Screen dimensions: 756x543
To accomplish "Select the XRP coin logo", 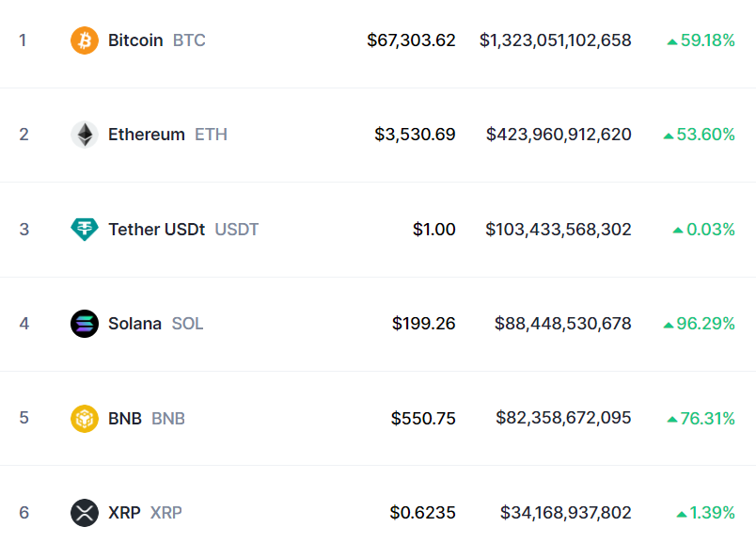I will [x=84, y=513].
